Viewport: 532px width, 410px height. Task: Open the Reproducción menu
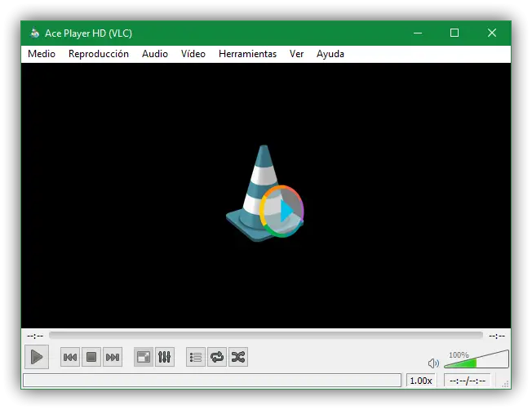pos(99,54)
